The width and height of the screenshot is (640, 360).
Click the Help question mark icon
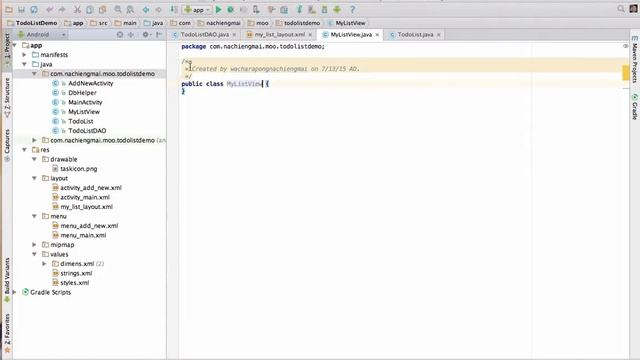[352, 9]
